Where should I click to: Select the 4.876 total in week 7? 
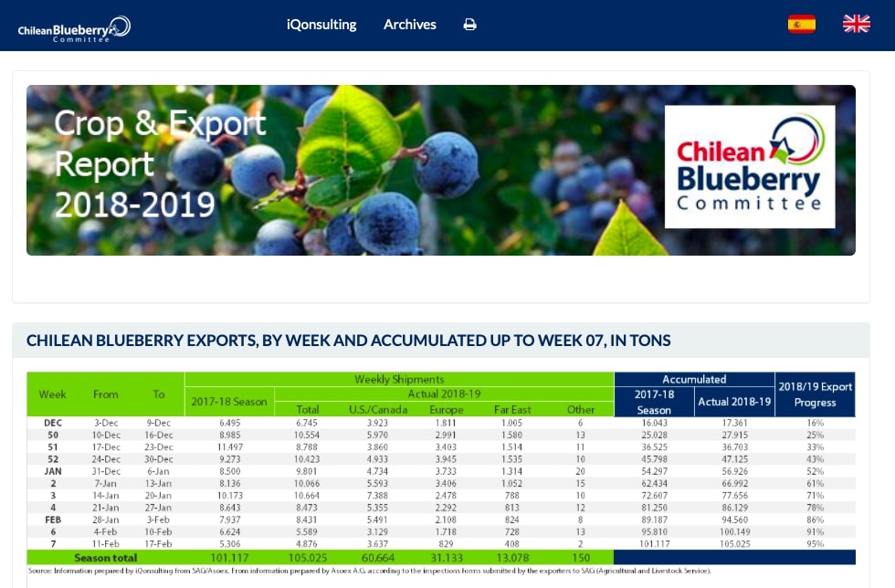point(307,544)
